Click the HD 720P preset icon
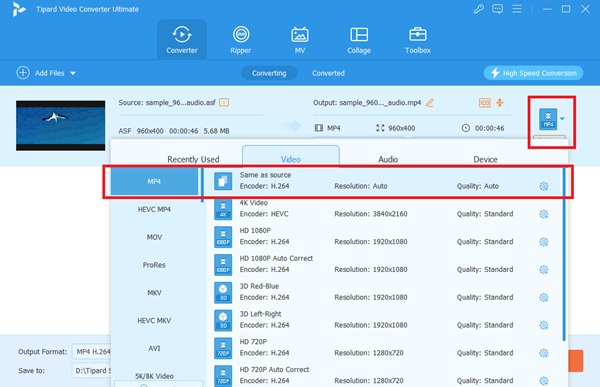The width and height of the screenshot is (600, 387). 223,348
